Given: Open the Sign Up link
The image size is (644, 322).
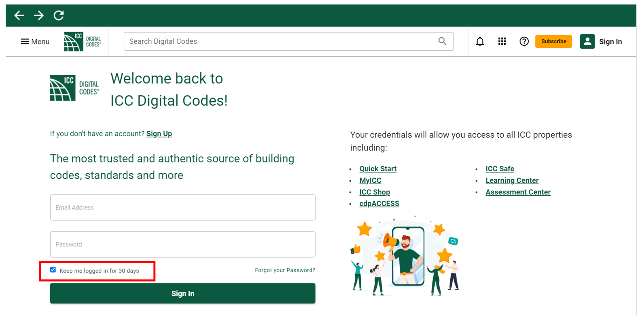Looking at the screenshot, I should (x=159, y=134).
